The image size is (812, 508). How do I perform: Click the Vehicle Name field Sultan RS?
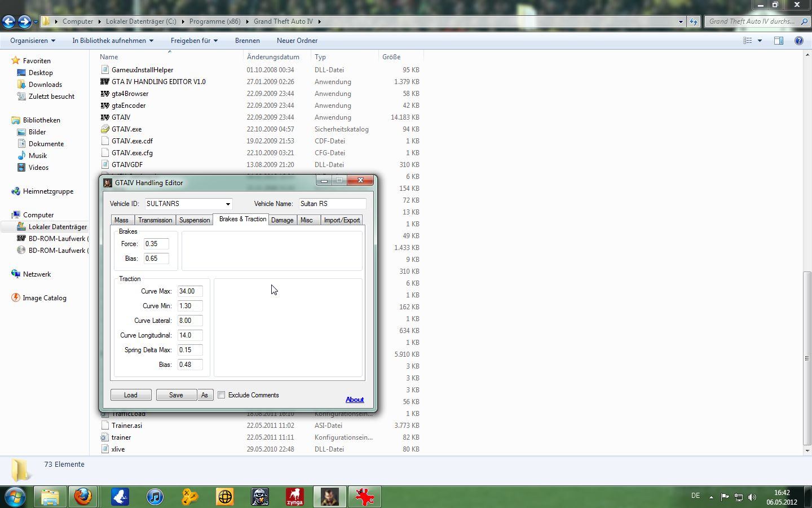click(x=332, y=204)
